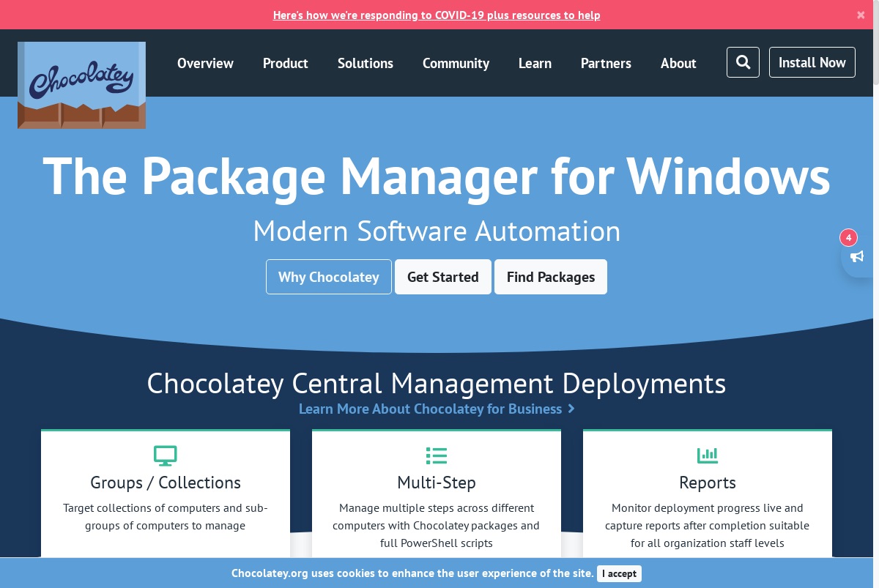Open the announcements megaphone icon
The height and width of the screenshot is (588, 879).
click(857, 256)
